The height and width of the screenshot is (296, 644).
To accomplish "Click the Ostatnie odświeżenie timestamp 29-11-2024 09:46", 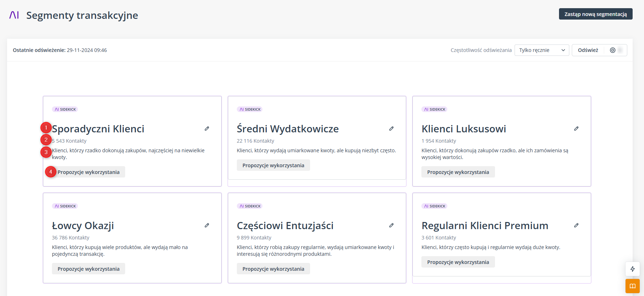I will [x=87, y=50].
